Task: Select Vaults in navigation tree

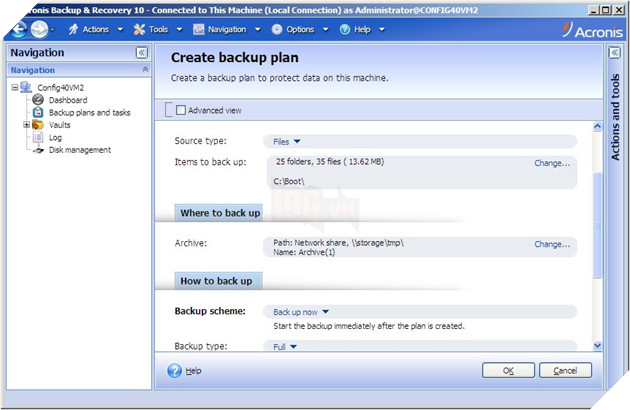Action: click(x=59, y=125)
